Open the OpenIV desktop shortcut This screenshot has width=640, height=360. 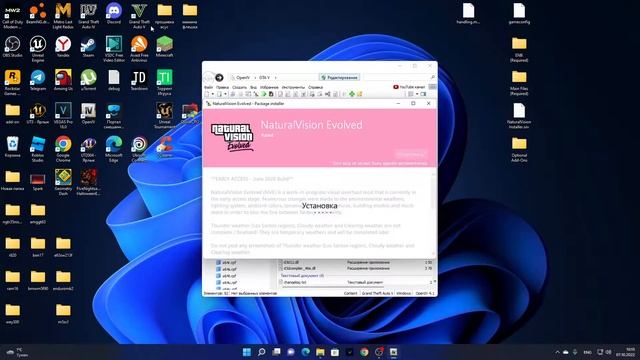[88, 113]
